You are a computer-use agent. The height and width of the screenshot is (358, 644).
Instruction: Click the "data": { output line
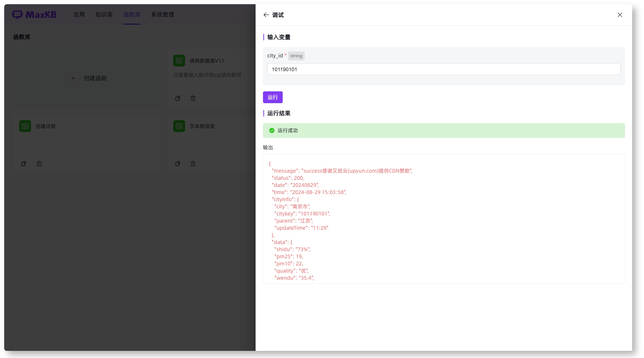[x=282, y=242]
